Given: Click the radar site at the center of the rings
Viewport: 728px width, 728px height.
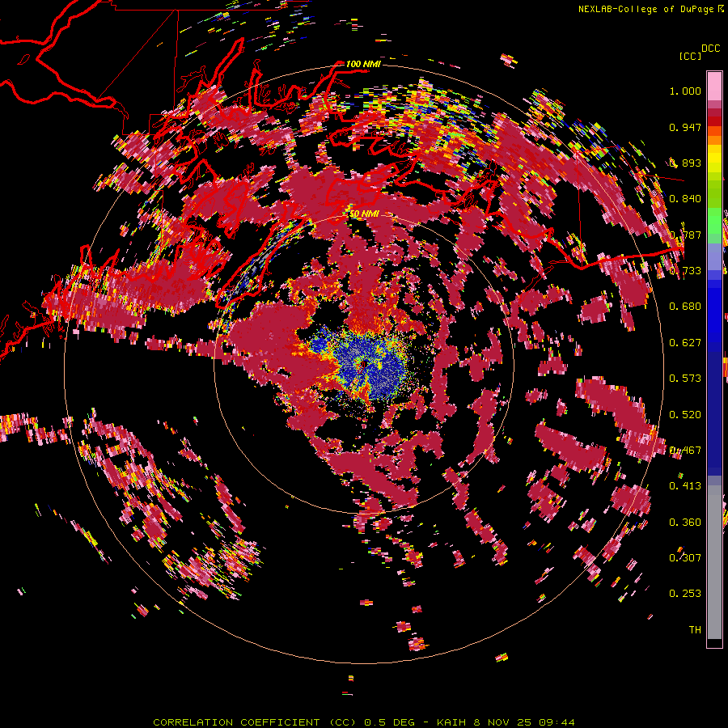Looking at the screenshot, I should coord(363,365).
